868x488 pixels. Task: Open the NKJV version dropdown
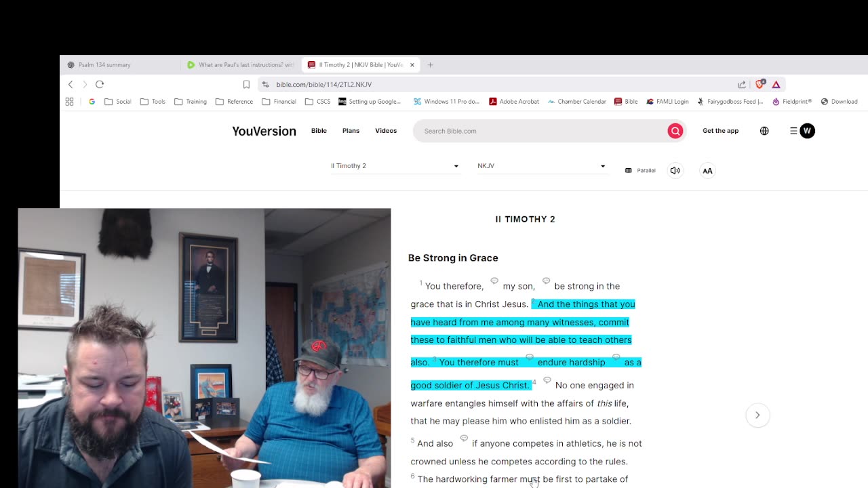tap(541, 166)
